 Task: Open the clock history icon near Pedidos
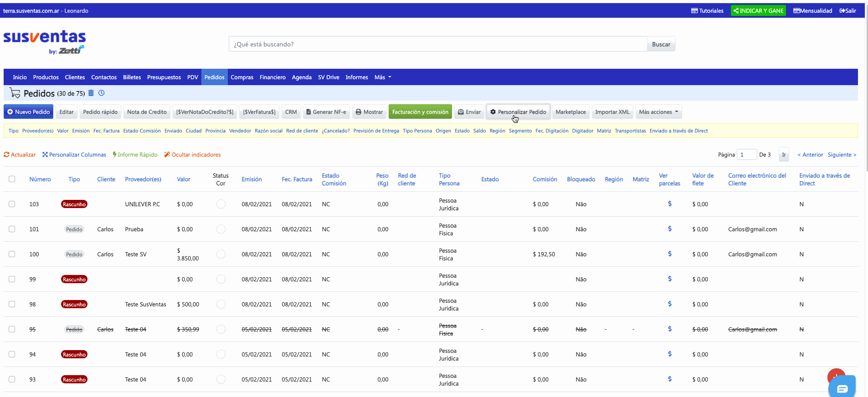(x=102, y=93)
